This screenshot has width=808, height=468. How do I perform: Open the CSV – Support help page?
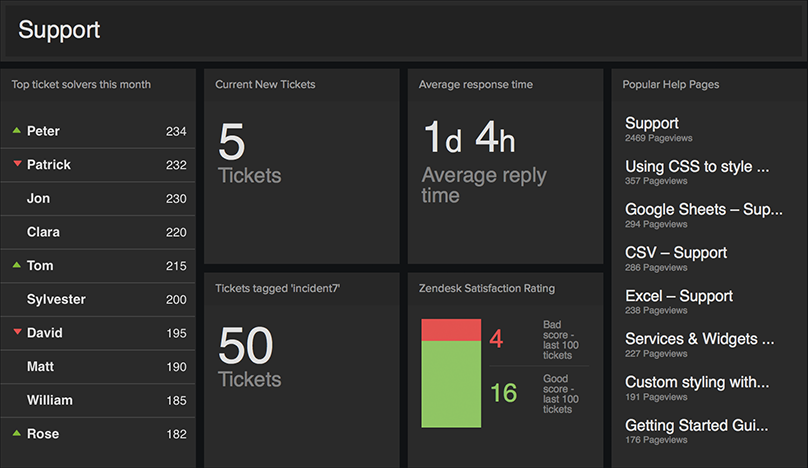pyautogui.click(x=676, y=253)
